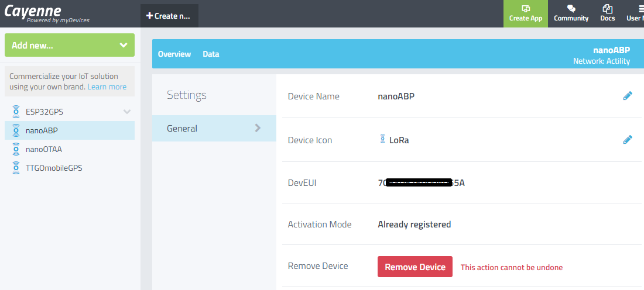Click the chevron next to General
This screenshot has width=644, height=290.
pos(258,128)
